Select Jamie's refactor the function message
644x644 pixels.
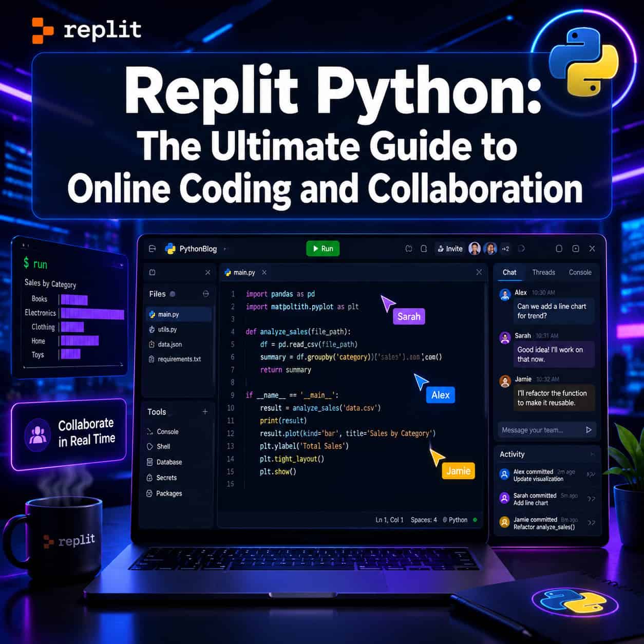[x=554, y=397]
